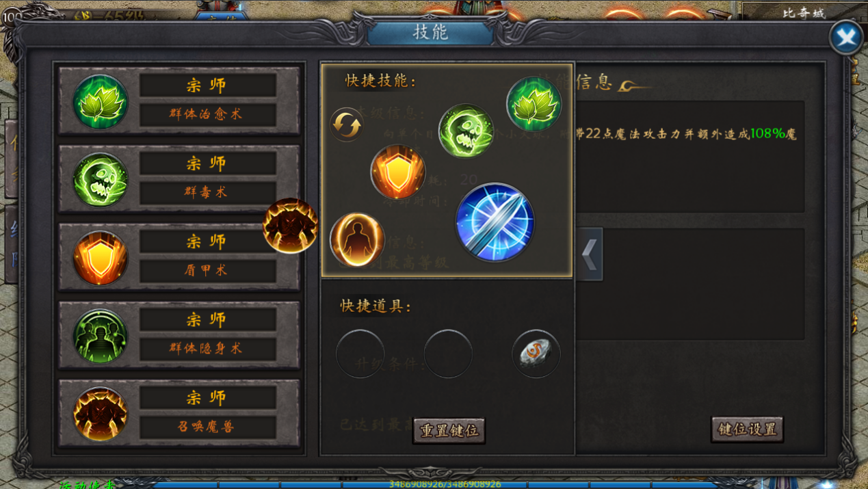Open 键位设置 key settings
This screenshot has height=489, width=868.
pos(747,429)
